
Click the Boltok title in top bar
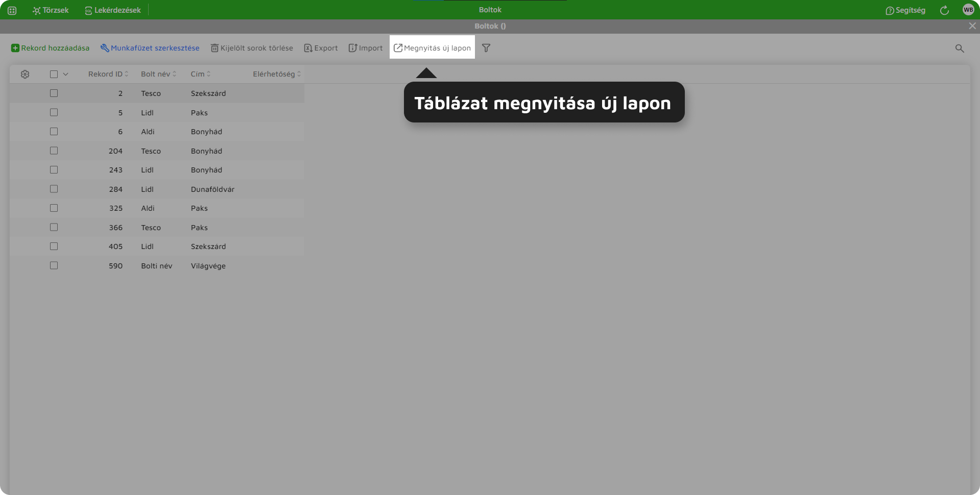[x=490, y=10]
